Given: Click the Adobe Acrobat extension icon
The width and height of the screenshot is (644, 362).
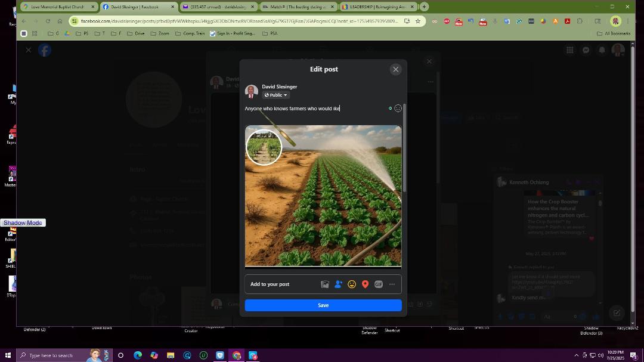Looking at the screenshot, I should coord(567,21).
